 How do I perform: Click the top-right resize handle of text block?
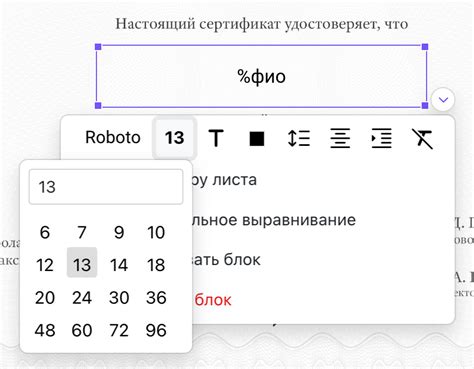coord(425,47)
